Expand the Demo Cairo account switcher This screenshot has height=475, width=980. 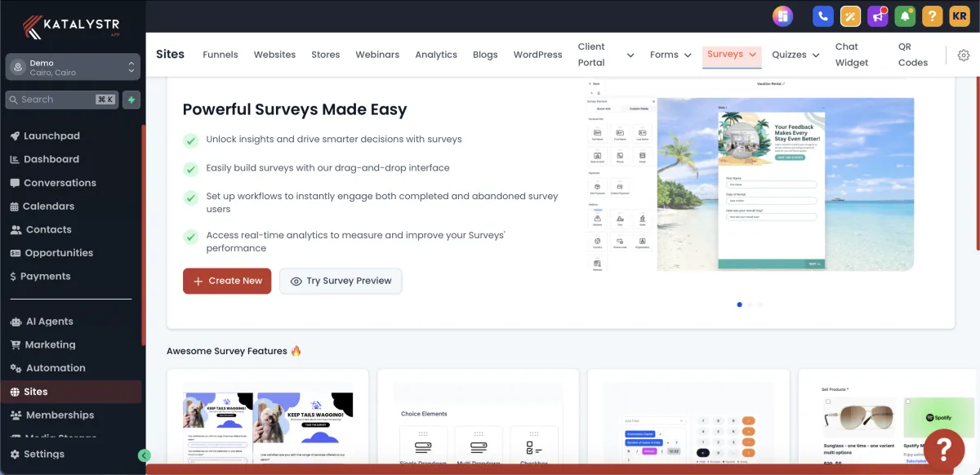coord(72,68)
